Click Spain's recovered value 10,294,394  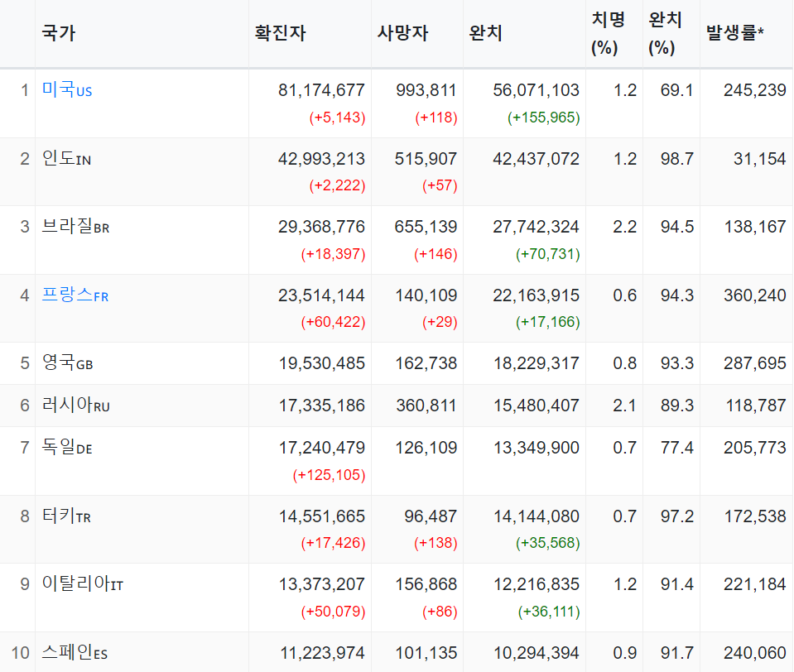click(x=537, y=653)
